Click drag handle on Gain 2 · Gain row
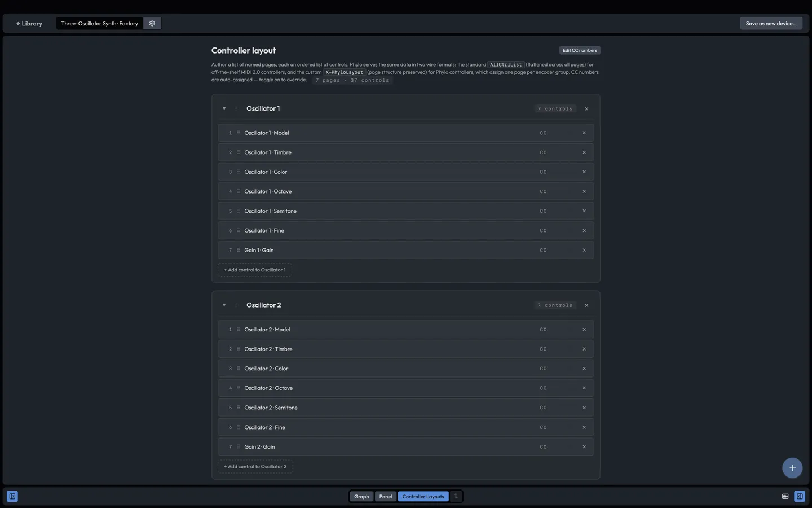The width and height of the screenshot is (812, 508). 239,447
